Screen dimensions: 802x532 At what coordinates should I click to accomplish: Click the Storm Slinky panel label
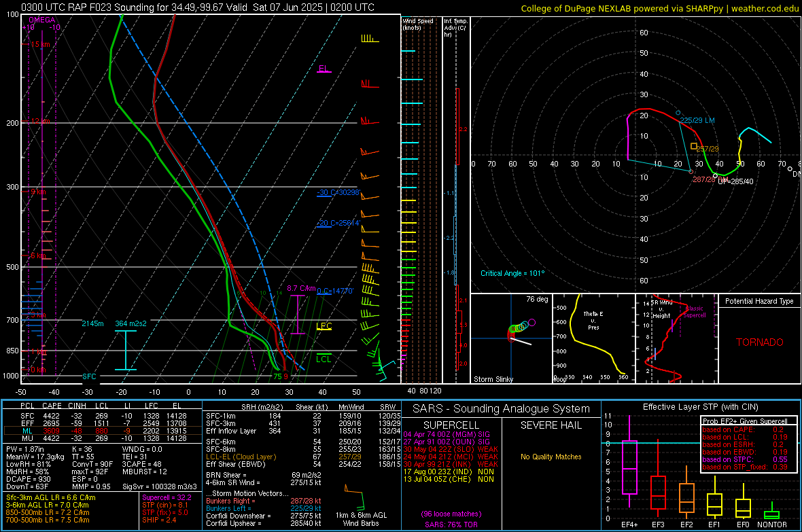coord(493,379)
